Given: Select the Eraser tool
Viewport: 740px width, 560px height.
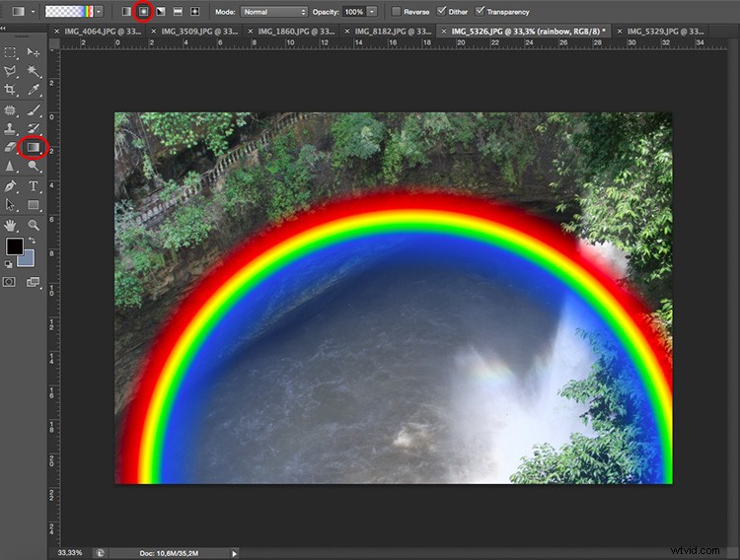Looking at the screenshot, I should click(10, 147).
